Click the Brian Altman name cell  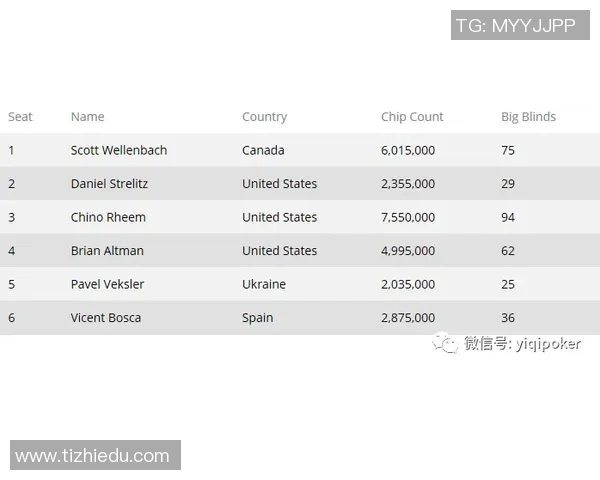click(107, 251)
